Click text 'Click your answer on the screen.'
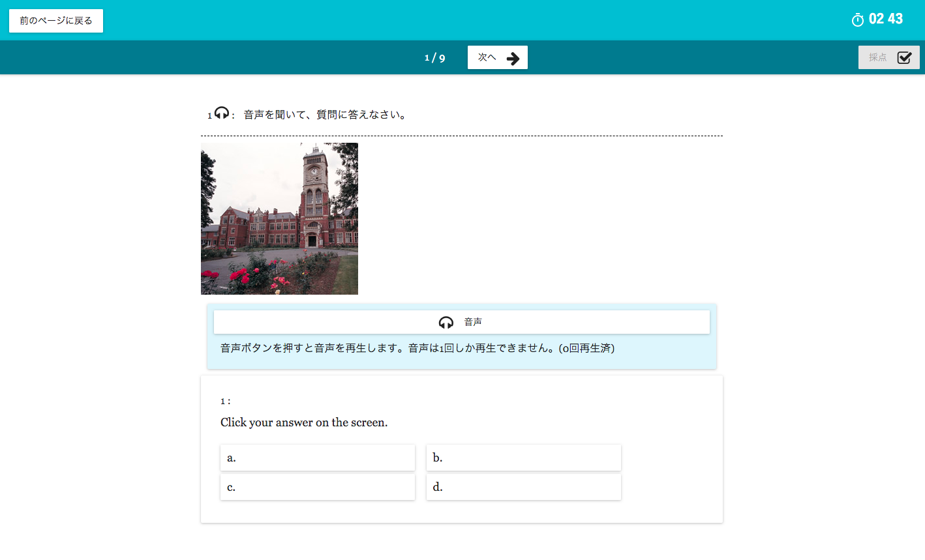 (x=304, y=422)
